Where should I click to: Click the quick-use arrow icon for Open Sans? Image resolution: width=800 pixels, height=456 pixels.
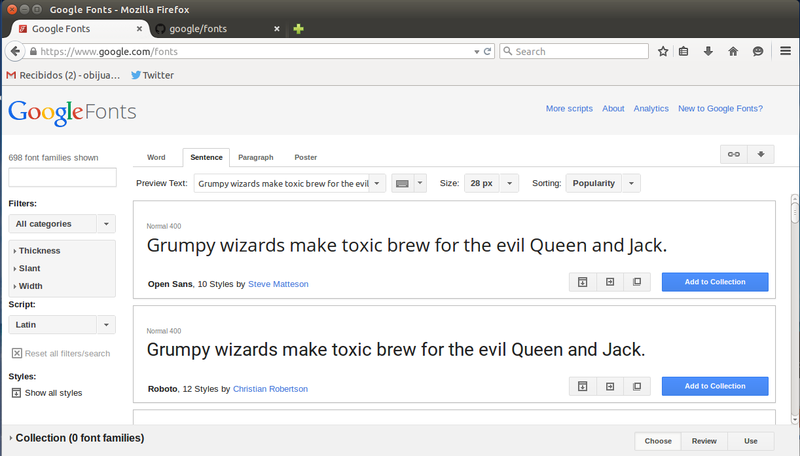pyautogui.click(x=609, y=282)
